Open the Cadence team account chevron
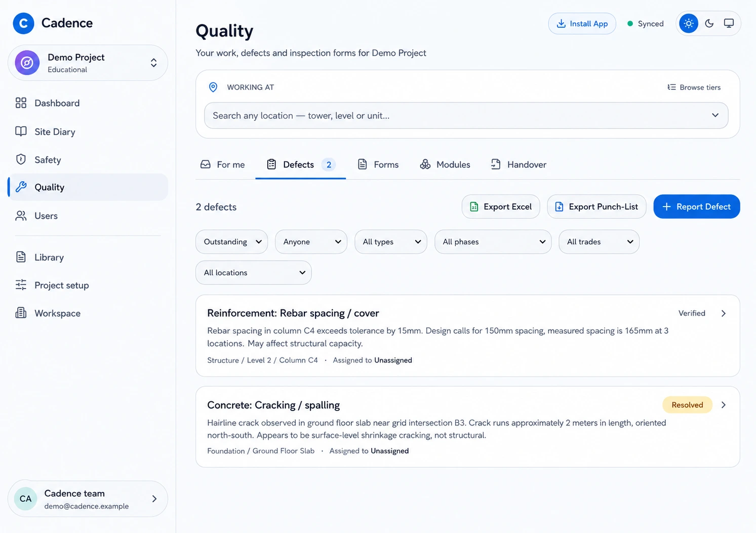Screen dimensions: 756x533 click(x=154, y=499)
